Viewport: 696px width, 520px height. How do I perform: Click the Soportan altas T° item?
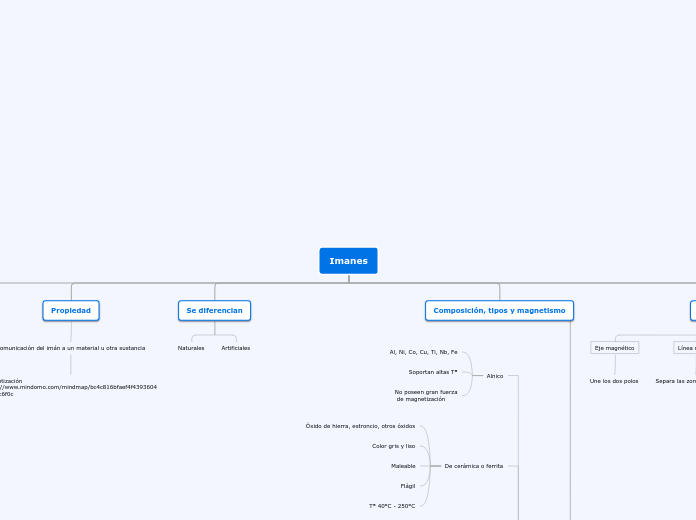[432, 372]
